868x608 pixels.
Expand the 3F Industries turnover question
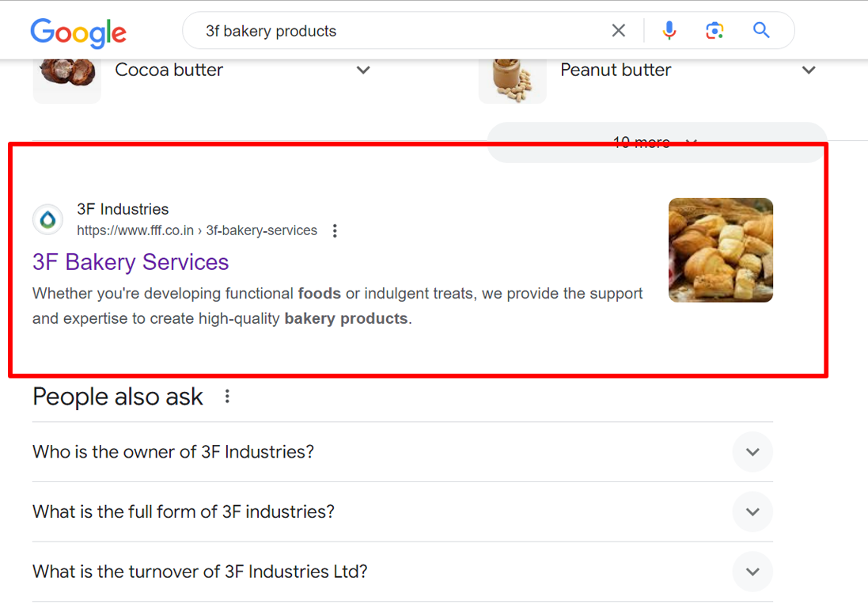tap(403, 572)
